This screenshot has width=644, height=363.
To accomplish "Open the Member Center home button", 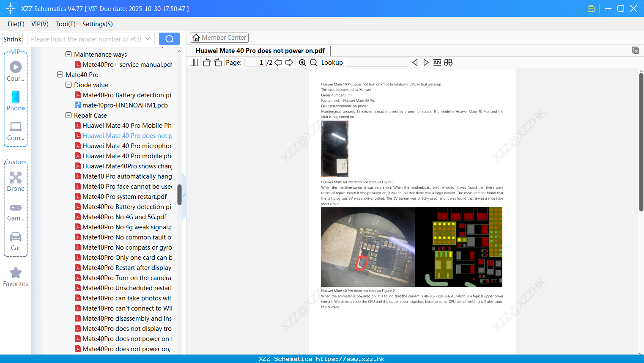I will click(219, 38).
